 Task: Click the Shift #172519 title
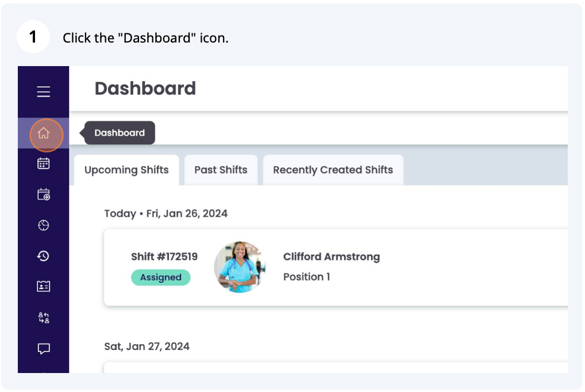164,257
